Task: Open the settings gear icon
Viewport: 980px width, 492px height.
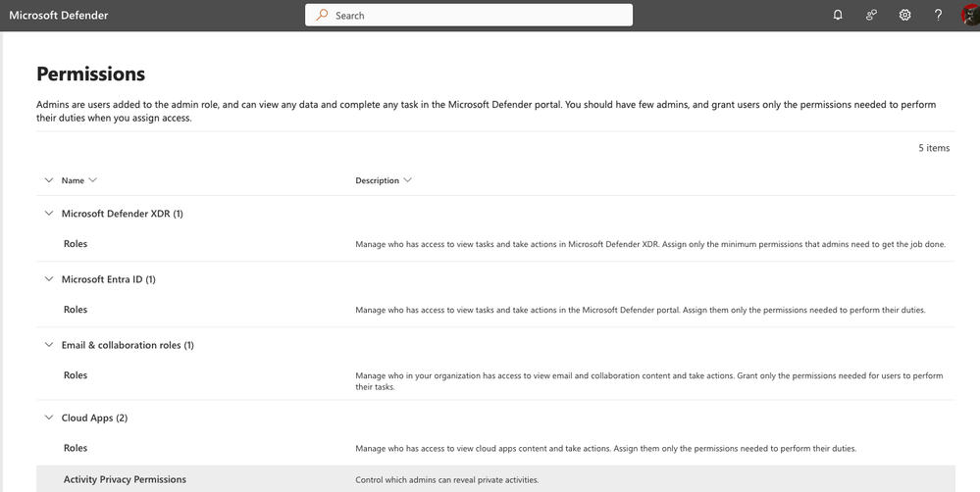Action: [x=904, y=15]
